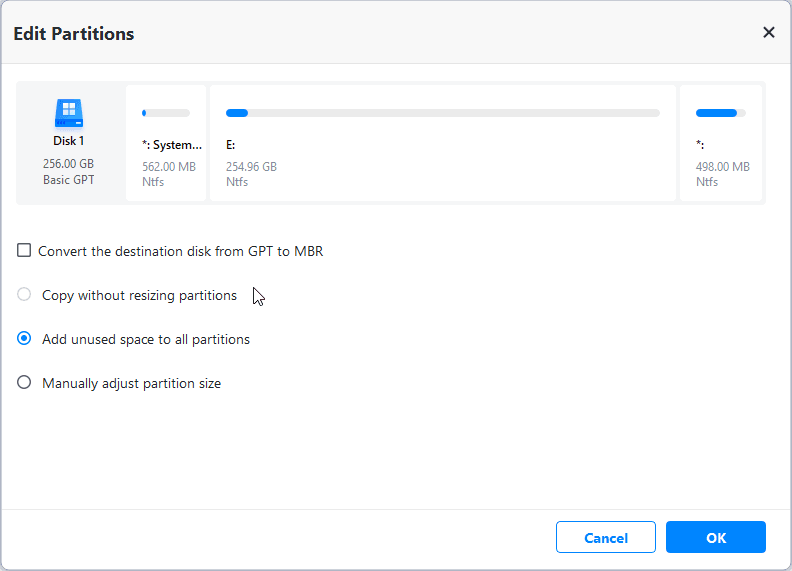
Task: Click the 562.00 MB size text
Action: pyautogui.click(x=168, y=167)
